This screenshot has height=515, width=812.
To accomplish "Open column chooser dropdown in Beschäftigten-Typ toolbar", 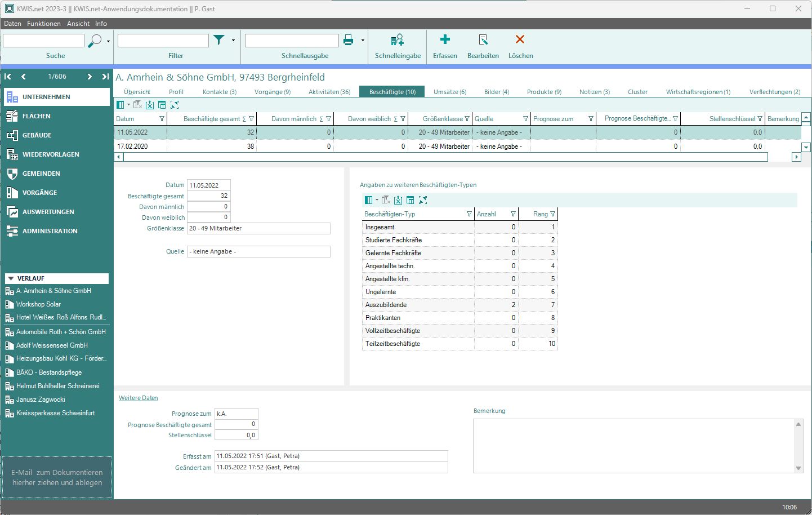I will pos(377,200).
